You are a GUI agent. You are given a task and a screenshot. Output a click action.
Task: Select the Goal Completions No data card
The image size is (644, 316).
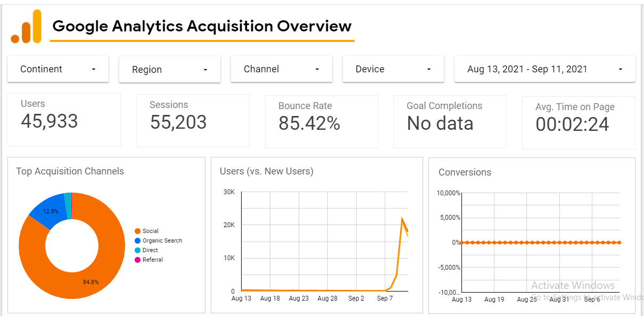(450, 122)
